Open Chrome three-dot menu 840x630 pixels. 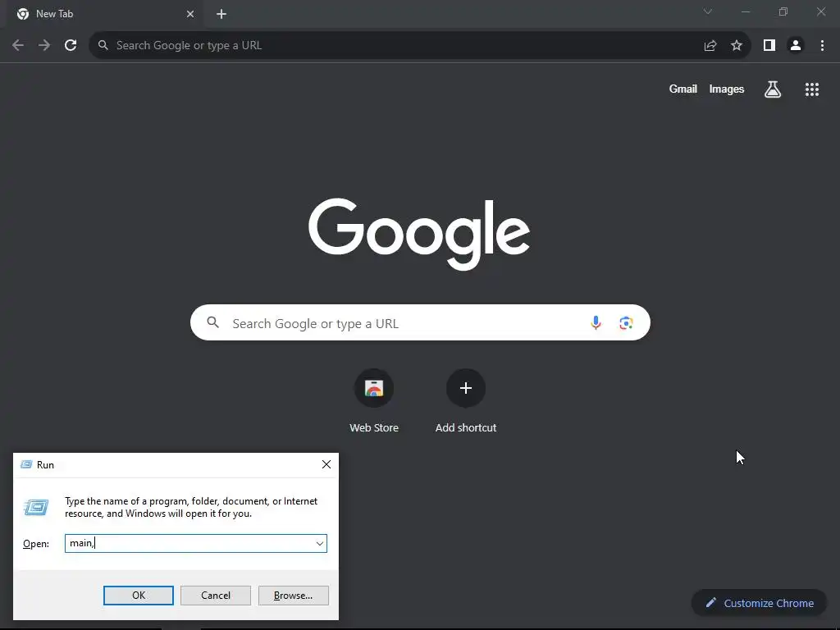pos(822,46)
